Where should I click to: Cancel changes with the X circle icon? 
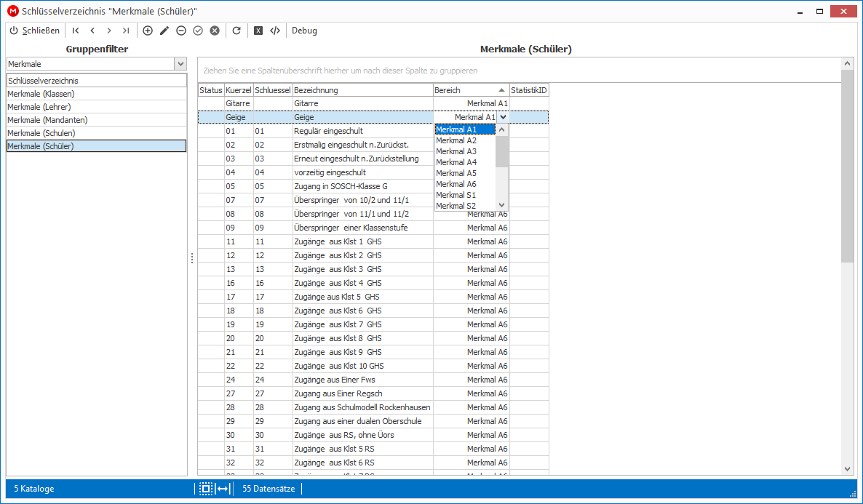point(215,31)
